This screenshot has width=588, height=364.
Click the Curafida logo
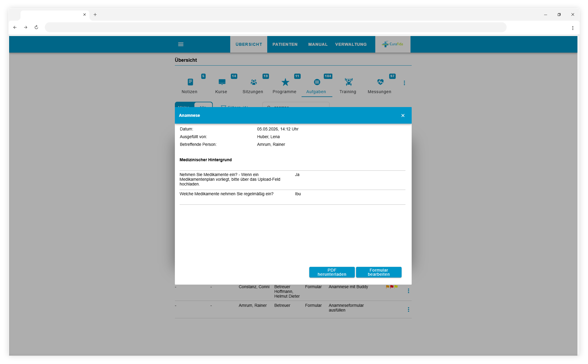pos(392,44)
